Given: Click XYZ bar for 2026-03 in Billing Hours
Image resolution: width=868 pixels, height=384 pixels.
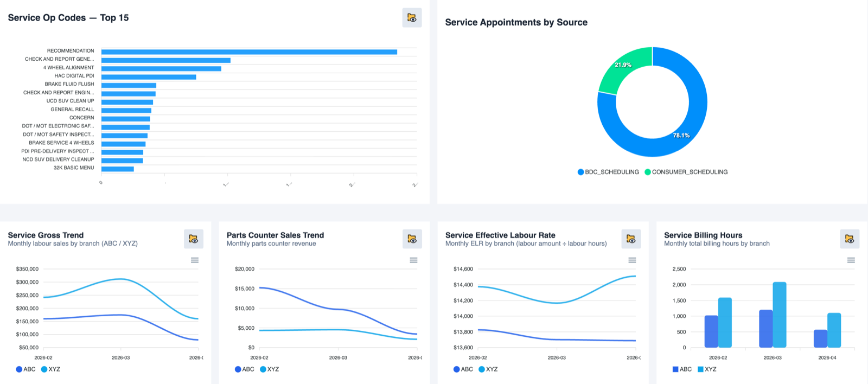Looking at the screenshot, I should click(x=779, y=315).
